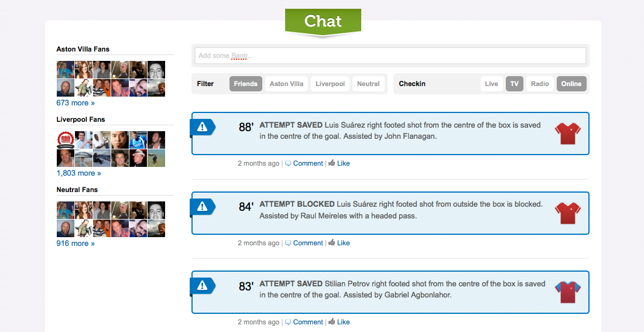The image size is (644, 332).
Task: Open the '916 more »' Neutral fans link
Action: (76, 243)
